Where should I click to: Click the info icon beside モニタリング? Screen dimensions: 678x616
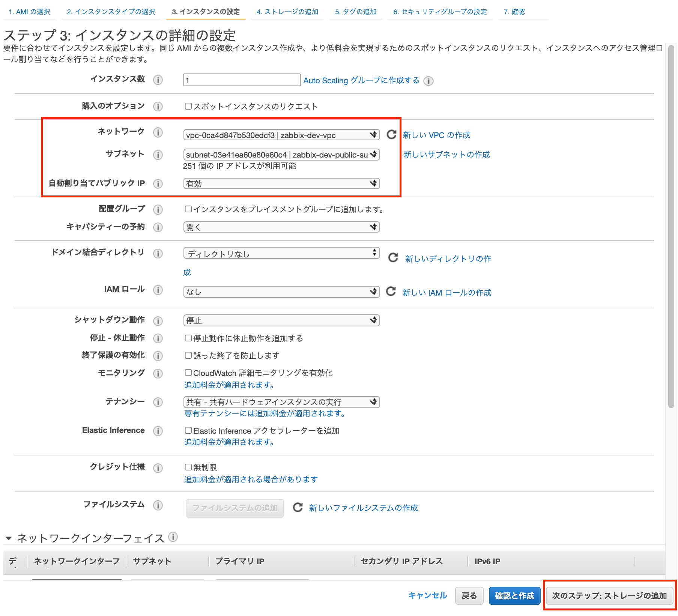(158, 374)
